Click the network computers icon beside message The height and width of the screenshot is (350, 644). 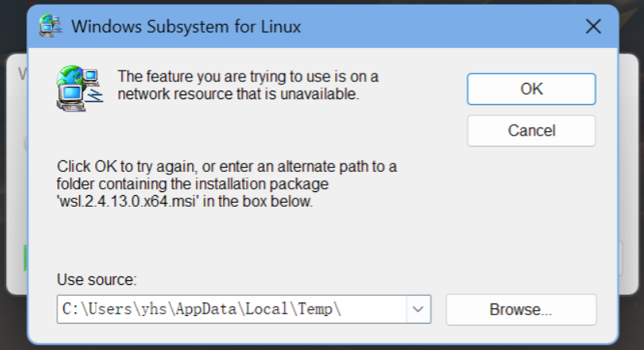(80, 88)
